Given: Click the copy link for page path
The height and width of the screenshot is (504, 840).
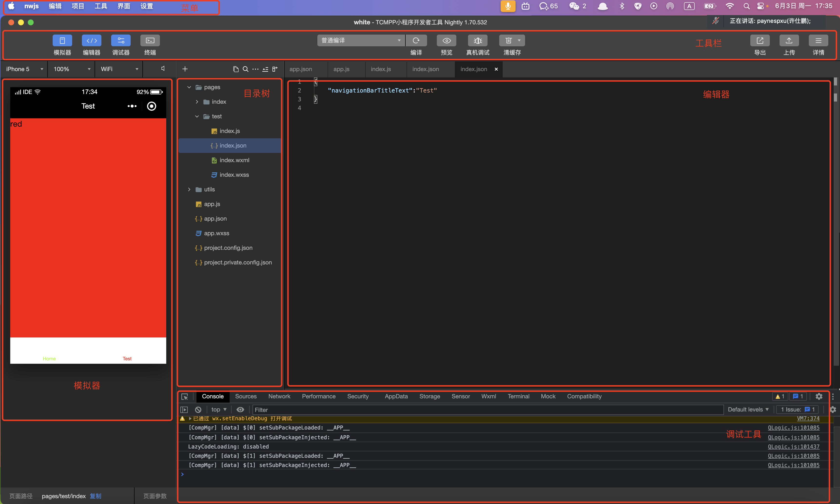Looking at the screenshot, I should tap(96, 496).
